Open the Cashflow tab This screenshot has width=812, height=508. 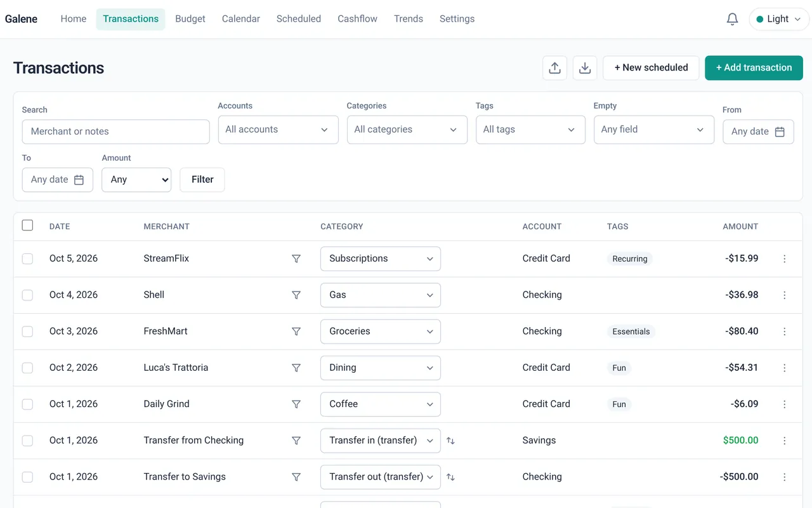coord(358,19)
